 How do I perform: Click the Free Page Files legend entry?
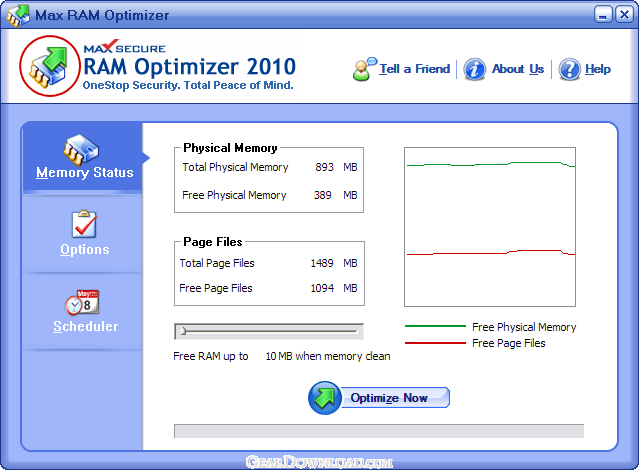(475, 343)
